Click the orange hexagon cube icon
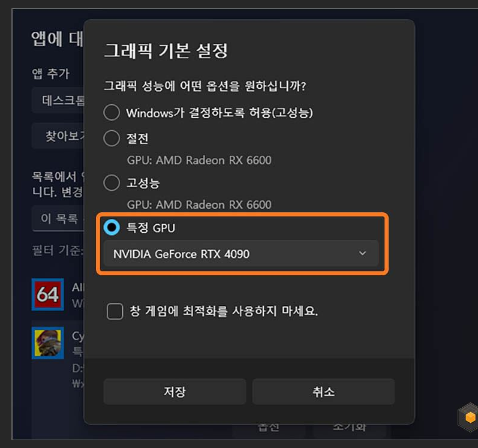The width and height of the screenshot is (478, 448). [470, 417]
